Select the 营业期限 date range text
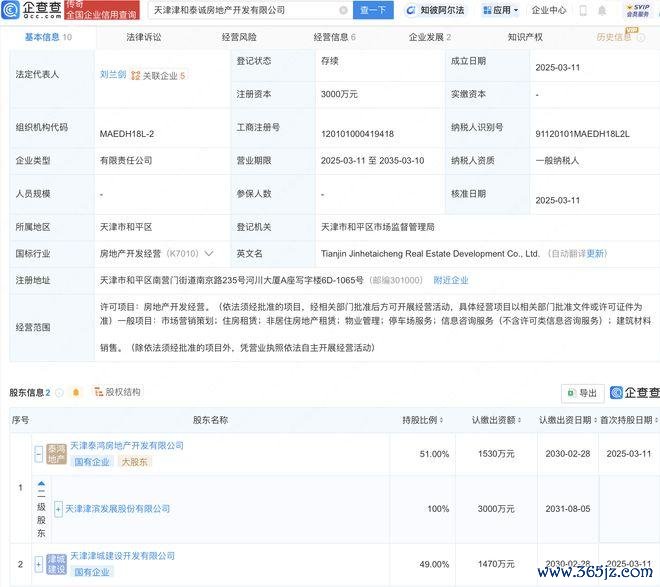Image resolution: width=660 pixels, height=587 pixels. point(373,161)
